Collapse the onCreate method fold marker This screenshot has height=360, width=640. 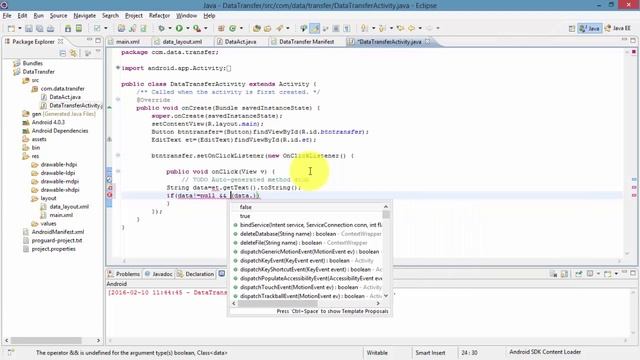click(x=118, y=100)
